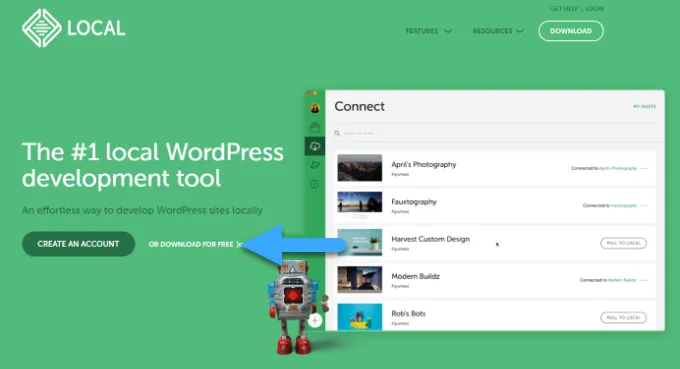Select the Fauxtography site thumbnail
Viewport: 680px width, 369px height.
click(360, 205)
